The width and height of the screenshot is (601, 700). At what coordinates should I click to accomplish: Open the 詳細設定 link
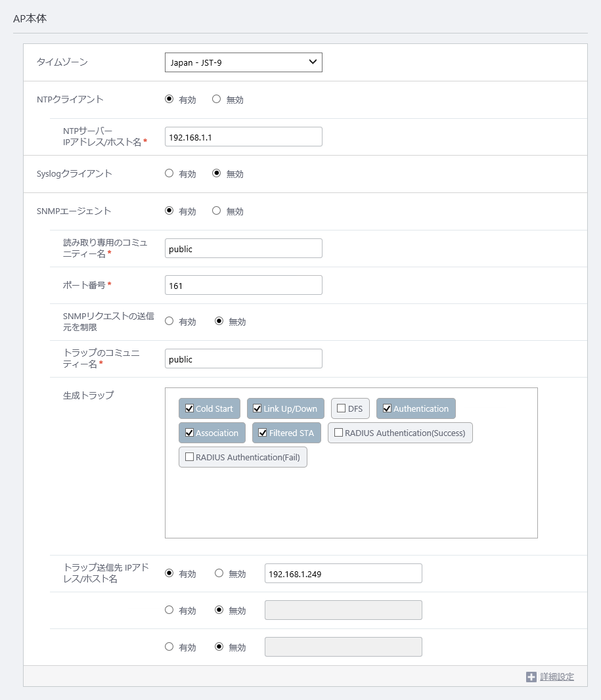(x=557, y=677)
